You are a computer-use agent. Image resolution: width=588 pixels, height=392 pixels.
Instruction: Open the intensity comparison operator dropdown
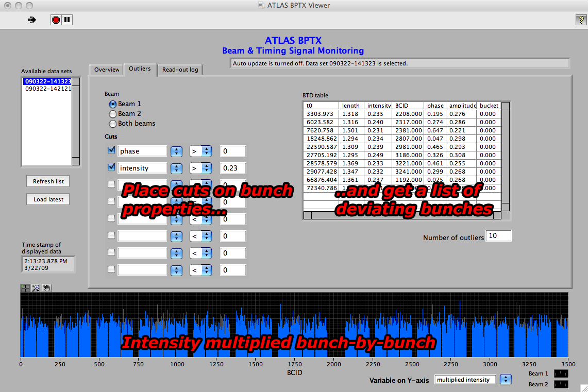(x=206, y=168)
